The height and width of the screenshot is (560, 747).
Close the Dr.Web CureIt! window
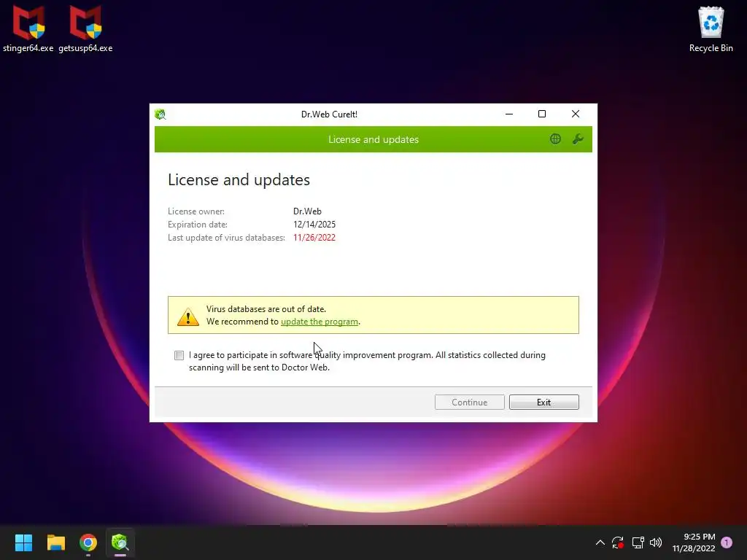click(x=576, y=114)
